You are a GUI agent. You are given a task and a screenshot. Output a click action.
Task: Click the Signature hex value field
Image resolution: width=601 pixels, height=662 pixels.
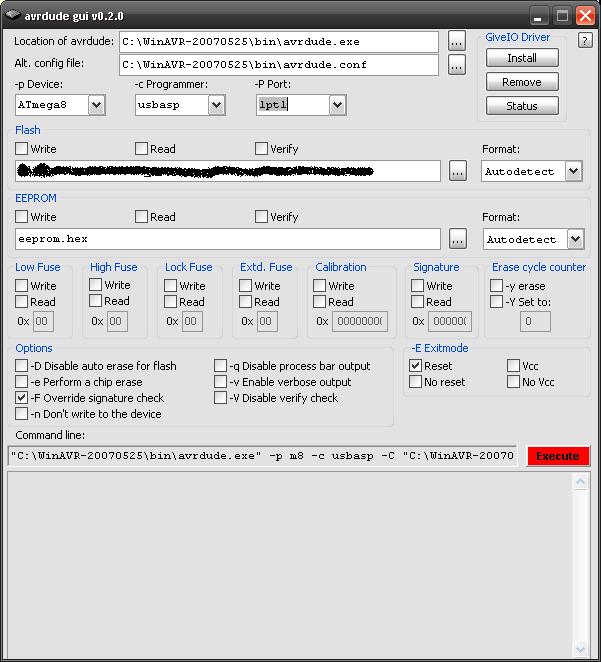tap(450, 321)
